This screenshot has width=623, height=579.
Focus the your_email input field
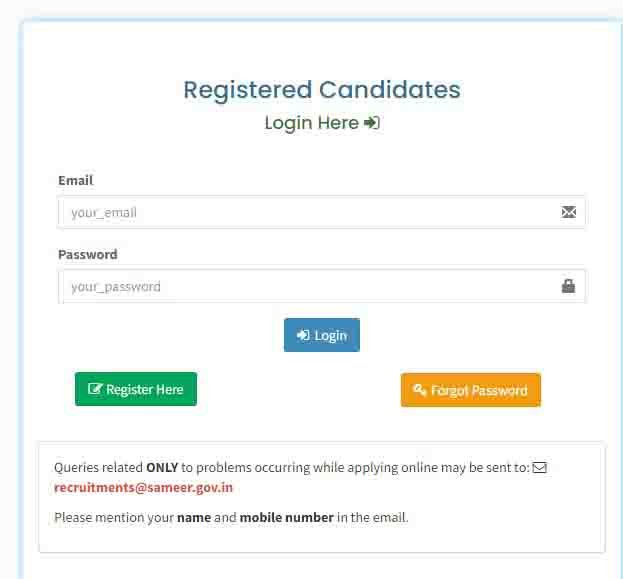click(321, 212)
